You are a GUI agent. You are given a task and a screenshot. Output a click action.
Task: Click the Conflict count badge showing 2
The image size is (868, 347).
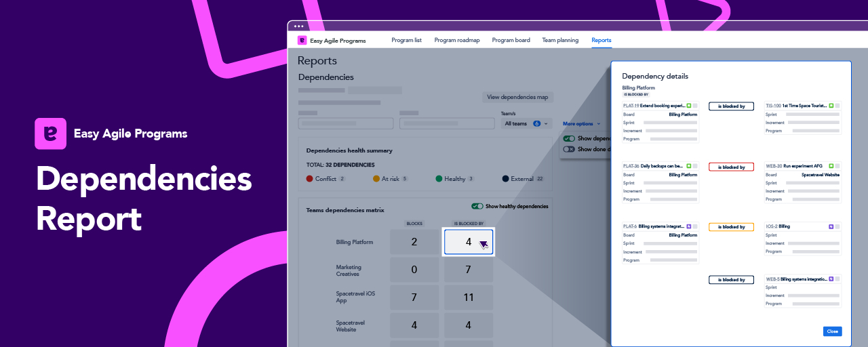[342, 179]
